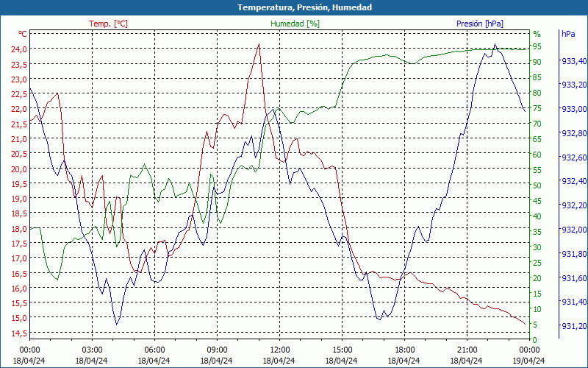Click the 15,0 temperature axis value
This screenshot has width=588, height=368.
click(18, 318)
